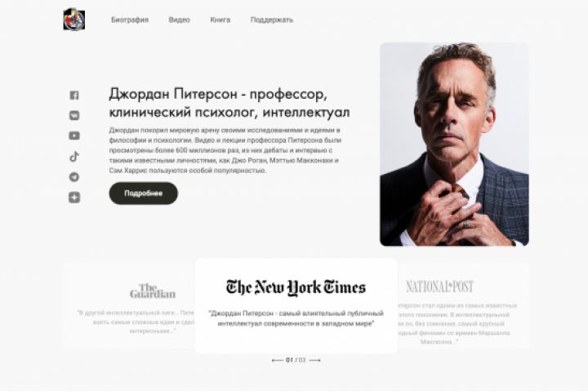Open the TikTok profile icon
The image size is (588, 392).
point(74,157)
